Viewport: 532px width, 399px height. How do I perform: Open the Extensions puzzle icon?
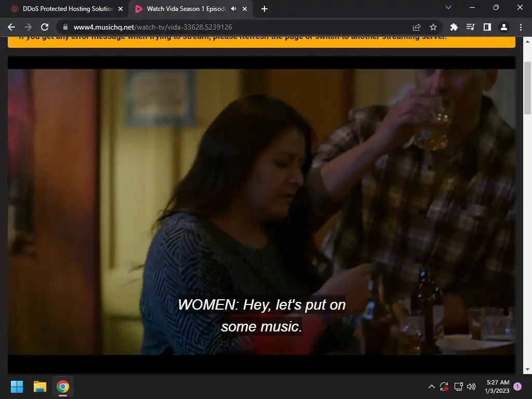454,27
